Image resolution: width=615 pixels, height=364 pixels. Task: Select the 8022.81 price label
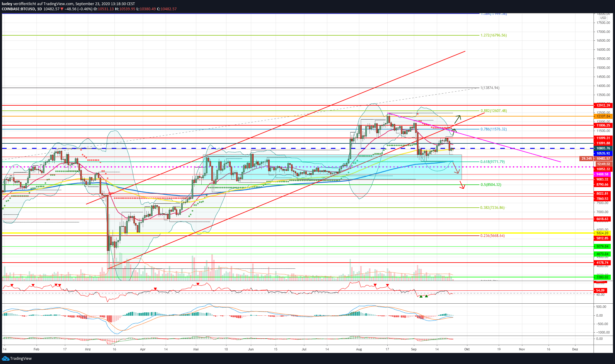(603, 193)
